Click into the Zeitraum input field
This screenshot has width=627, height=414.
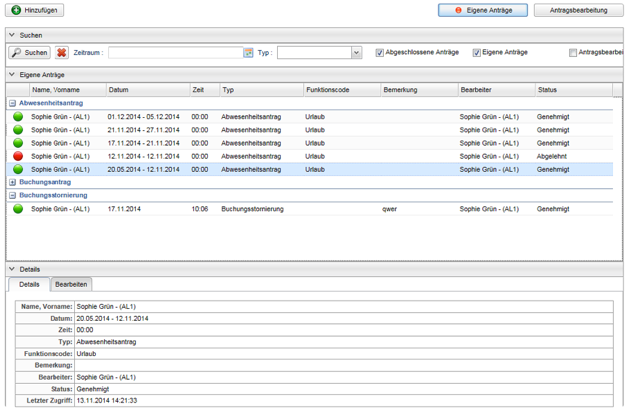coord(175,52)
